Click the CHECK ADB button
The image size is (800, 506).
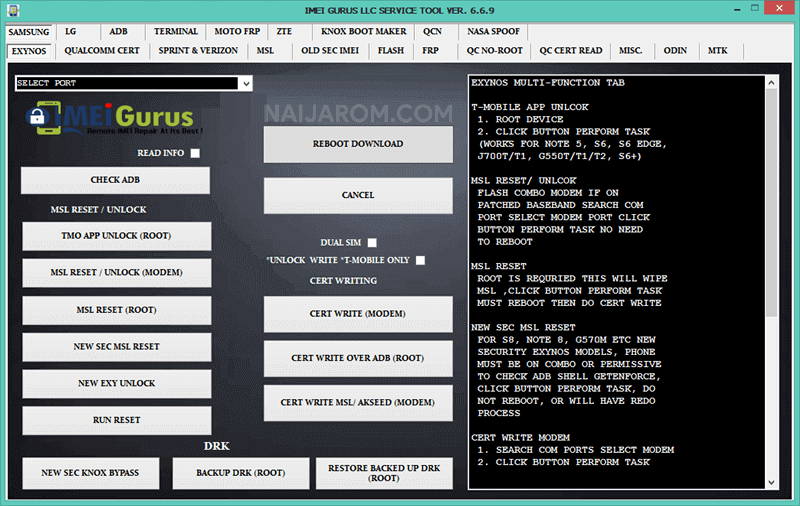point(115,180)
